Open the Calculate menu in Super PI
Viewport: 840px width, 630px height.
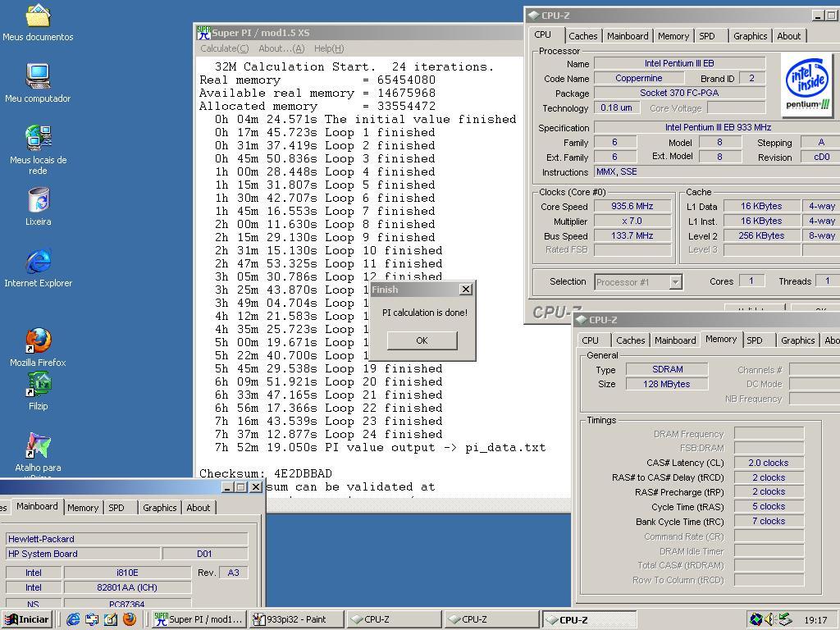(225, 48)
